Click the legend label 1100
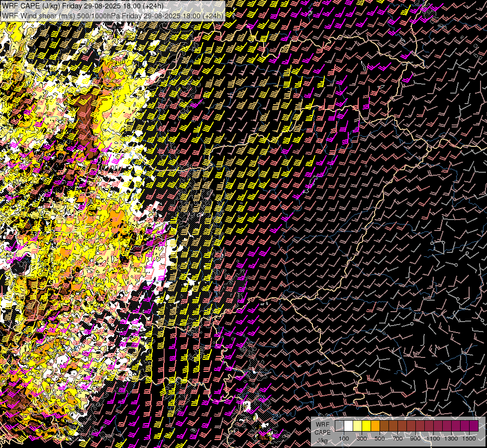 (x=433, y=439)
